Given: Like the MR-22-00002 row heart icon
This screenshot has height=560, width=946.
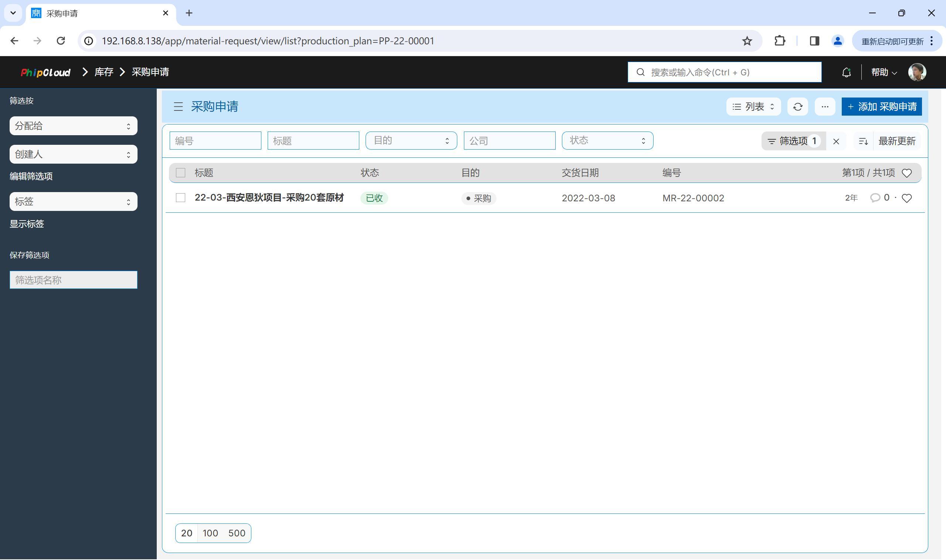Looking at the screenshot, I should [906, 198].
